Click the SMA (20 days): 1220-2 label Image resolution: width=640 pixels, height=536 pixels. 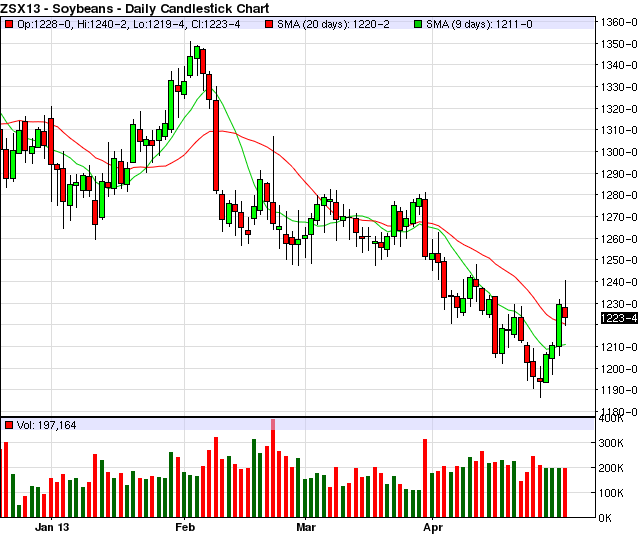(x=333, y=24)
